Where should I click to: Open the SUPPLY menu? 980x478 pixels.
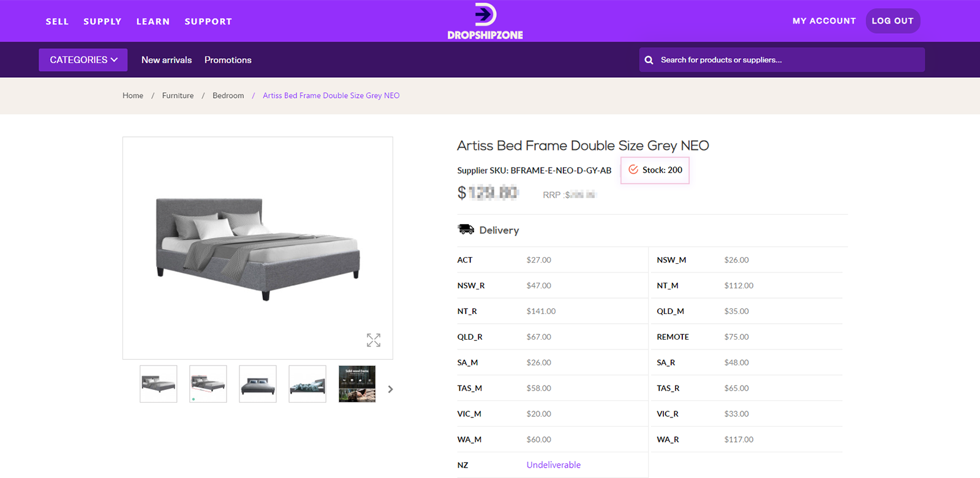102,21
